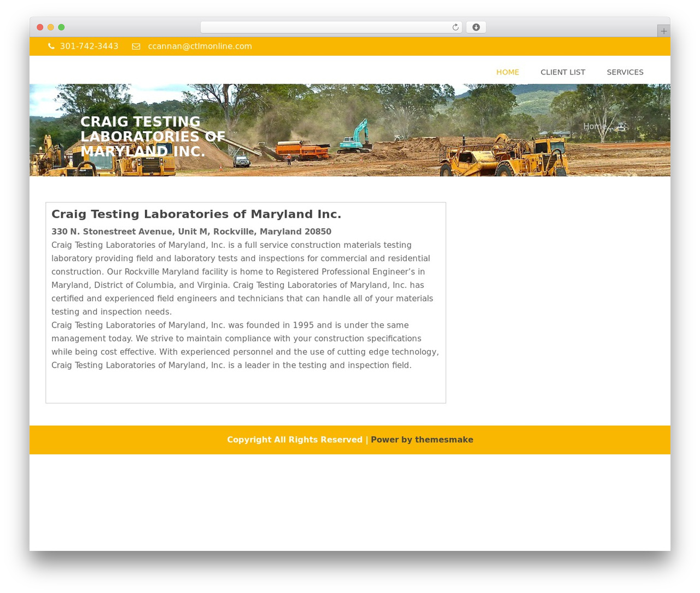
Task: Select the page heading Craig Testing Laboratories
Action: click(196, 214)
